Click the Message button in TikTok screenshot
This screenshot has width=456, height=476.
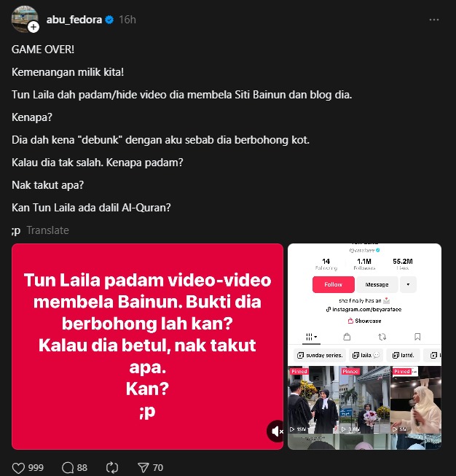tap(377, 284)
